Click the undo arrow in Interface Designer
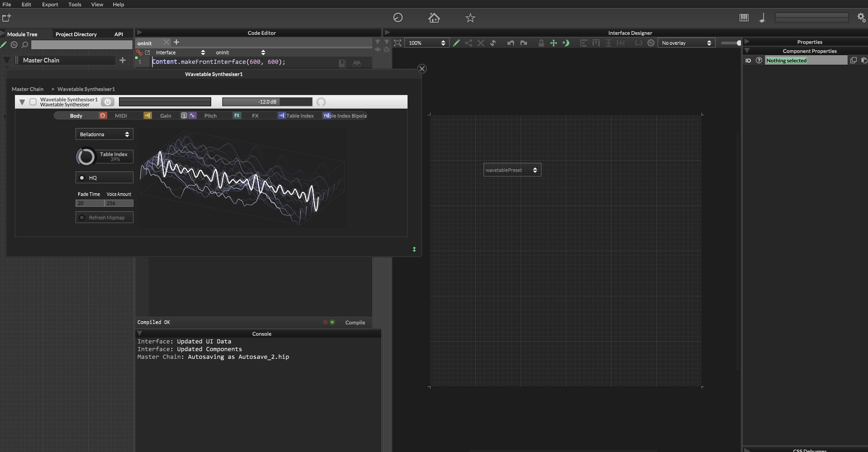This screenshot has width=868, height=452. (511, 43)
